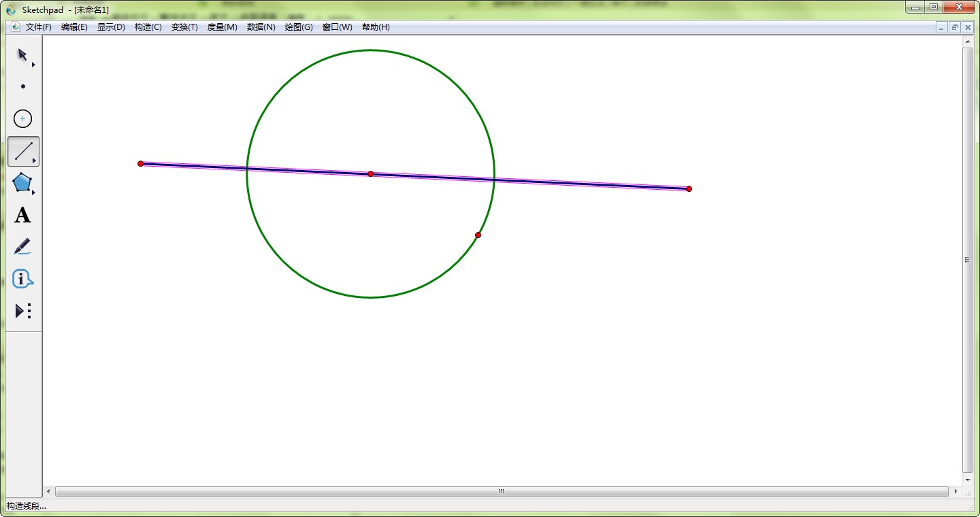Screen dimensions: 980x517
Task: Open the 变换(T) menu
Action: pos(184,27)
